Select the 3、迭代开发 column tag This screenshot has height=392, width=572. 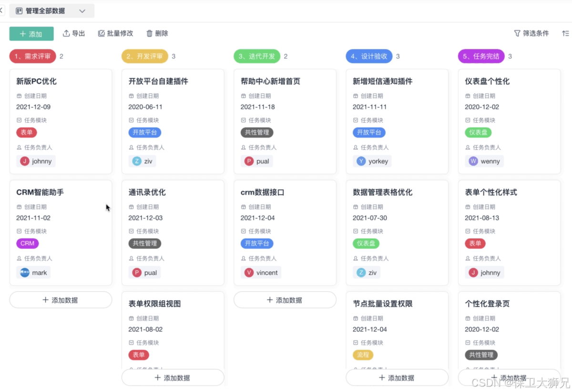257,56
